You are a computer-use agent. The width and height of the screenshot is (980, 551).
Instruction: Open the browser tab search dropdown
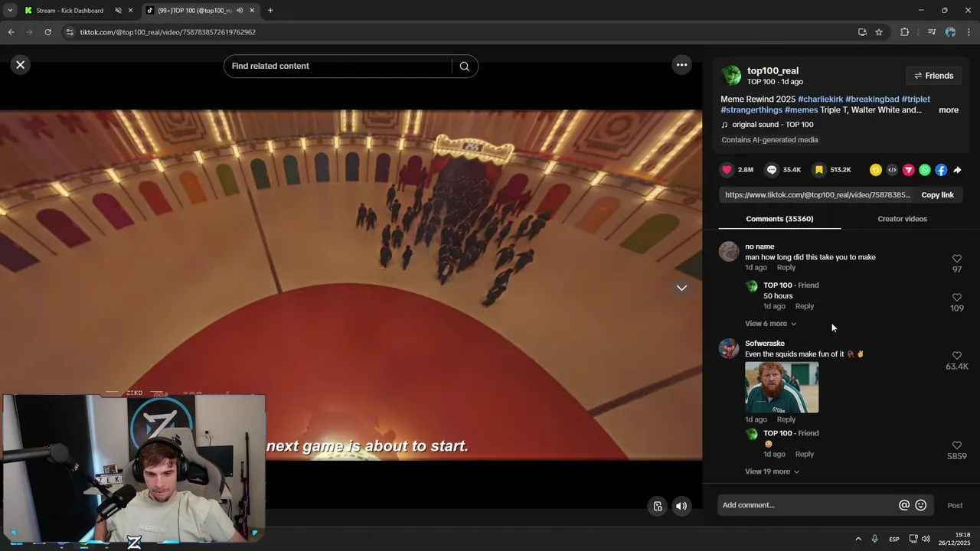point(10,11)
